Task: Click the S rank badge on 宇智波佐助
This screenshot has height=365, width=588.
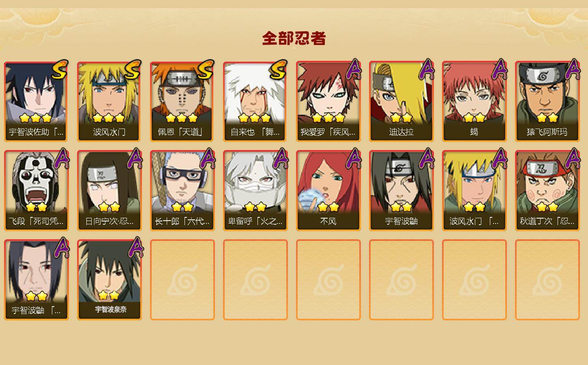Action: pos(60,70)
